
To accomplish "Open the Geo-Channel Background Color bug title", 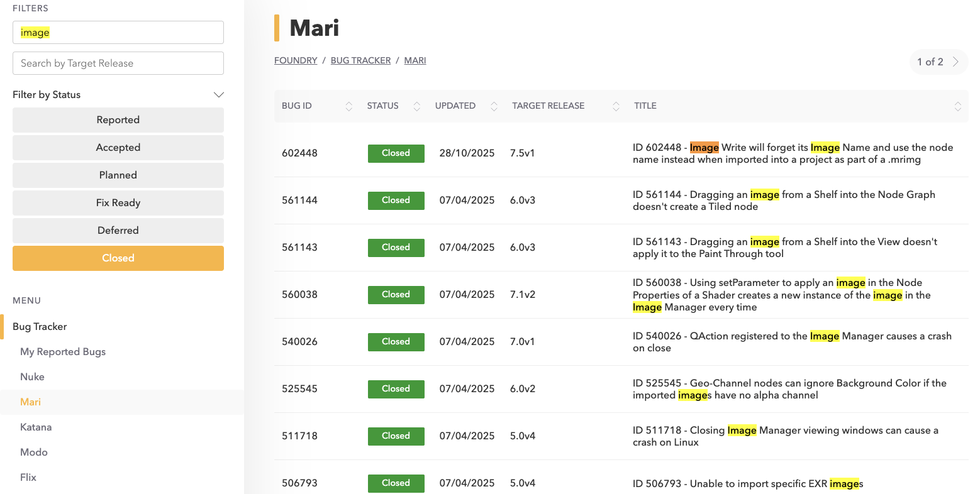I will point(790,390).
